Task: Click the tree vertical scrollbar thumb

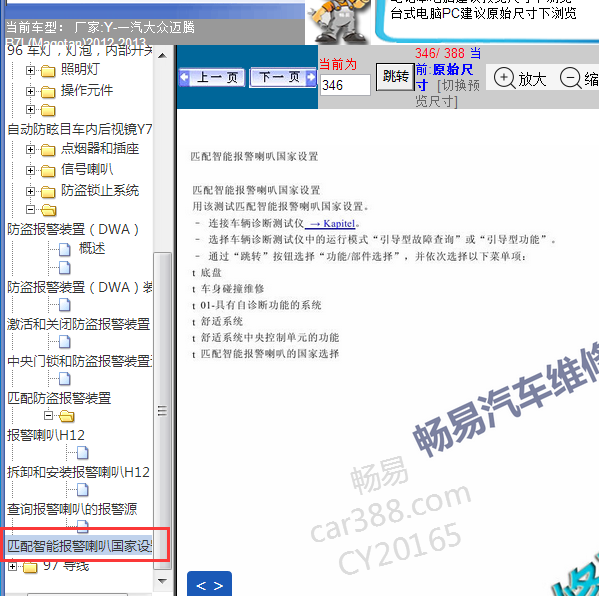Action: [162, 411]
